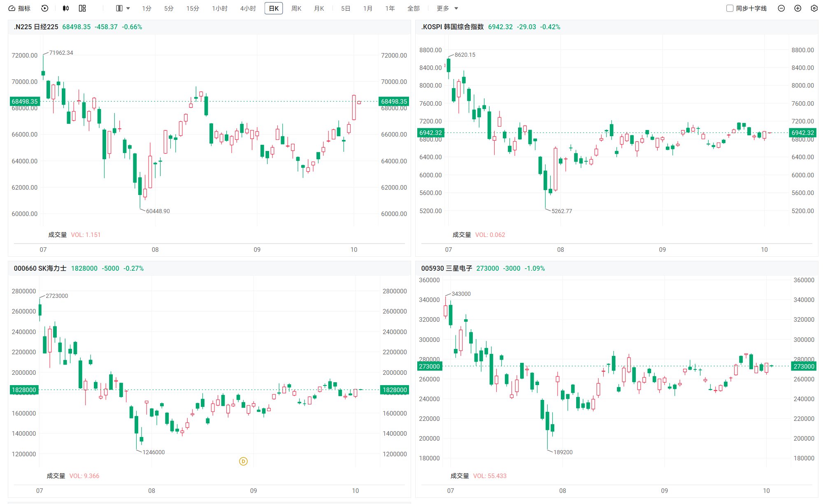
Task: Click the 005930 三星电子 chart title
Action: click(x=446, y=268)
